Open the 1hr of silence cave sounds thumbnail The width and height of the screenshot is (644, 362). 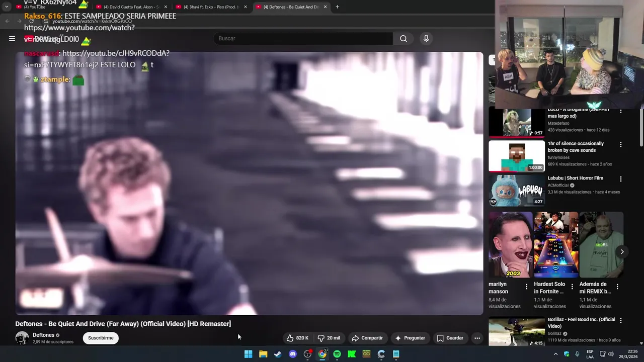click(x=517, y=156)
